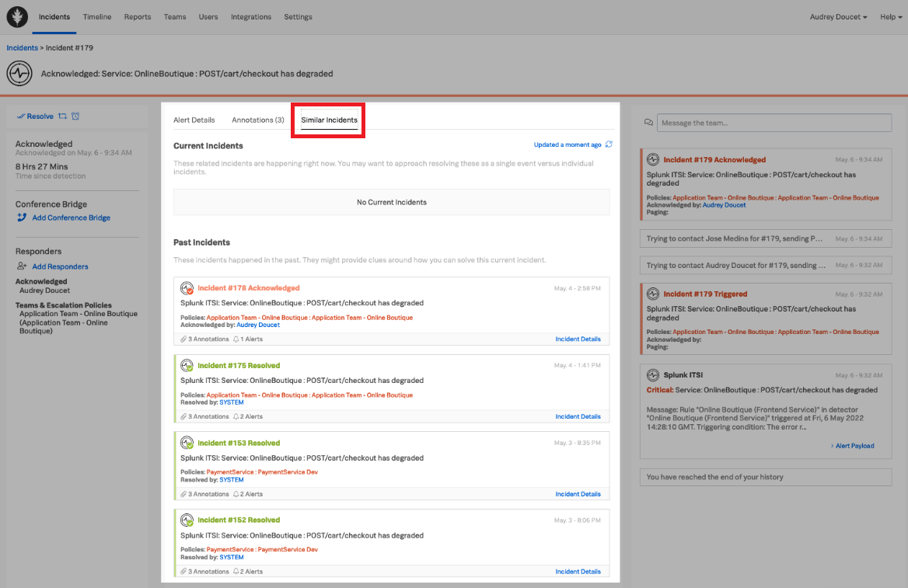The width and height of the screenshot is (908, 588).
Task: Open the Timeline navigation tab
Action: point(97,17)
